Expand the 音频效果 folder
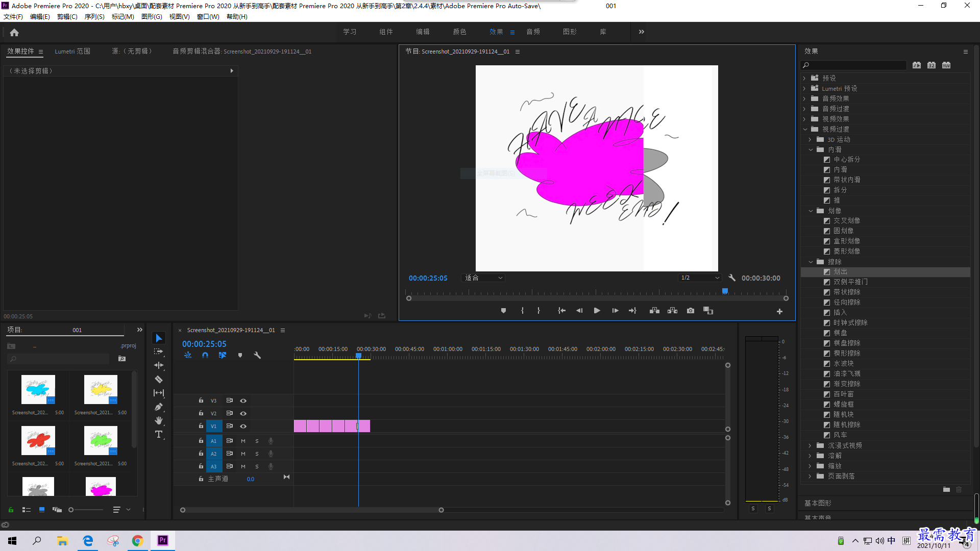980x551 pixels. (x=804, y=98)
